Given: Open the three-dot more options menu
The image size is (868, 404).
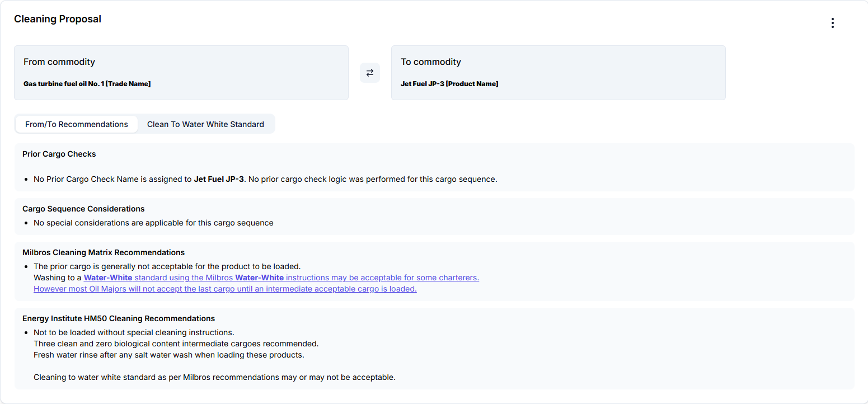Looking at the screenshot, I should (833, 23).
